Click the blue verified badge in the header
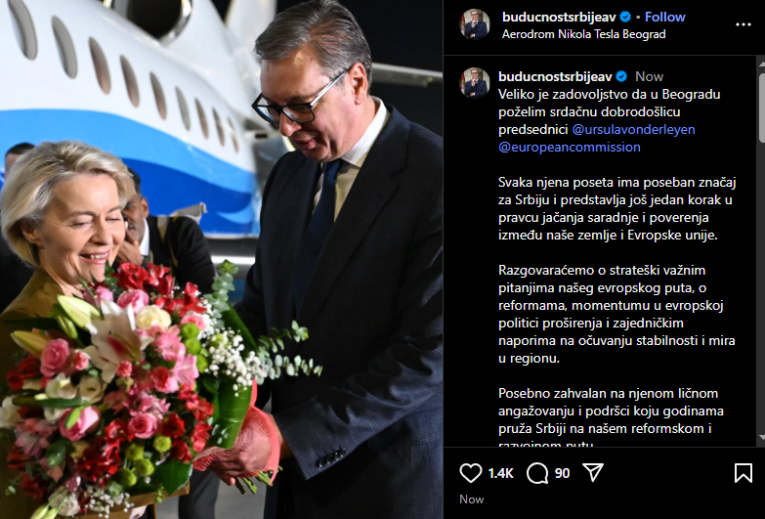 [x=625, y=17]
